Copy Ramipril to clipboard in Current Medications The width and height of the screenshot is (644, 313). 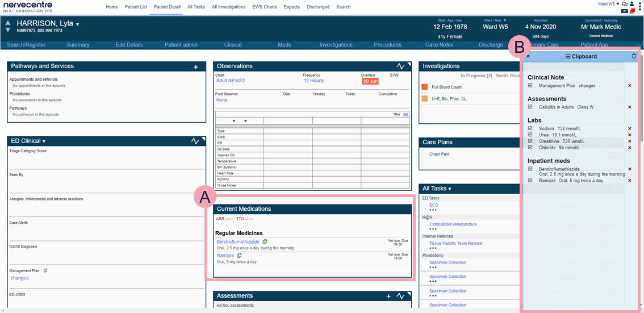click(x=239, y=256)
